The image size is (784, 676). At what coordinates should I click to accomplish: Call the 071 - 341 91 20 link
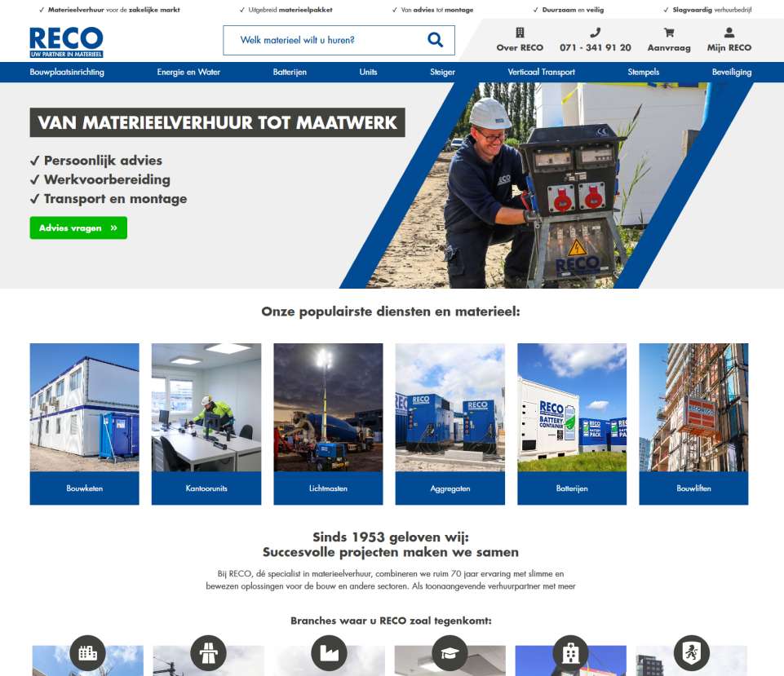click(595, 47)
